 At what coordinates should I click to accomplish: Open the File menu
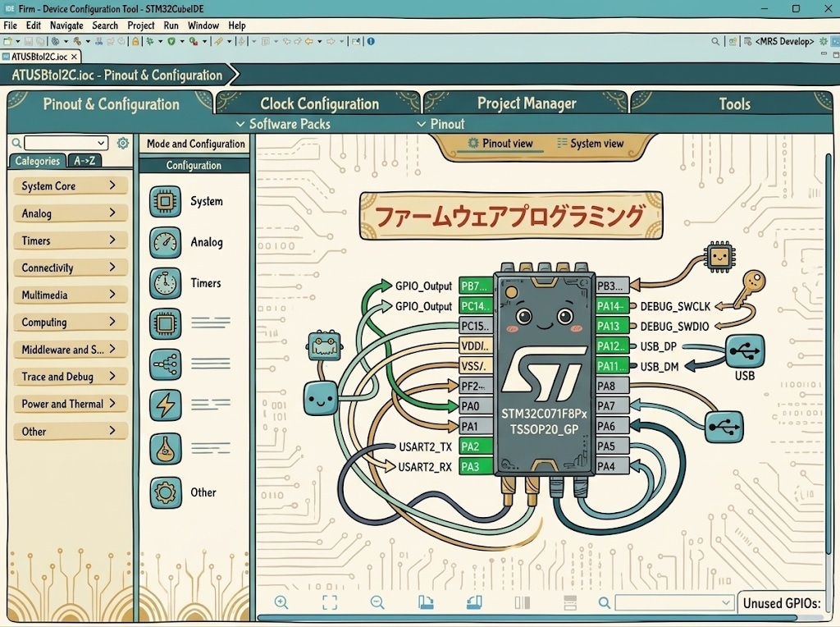coord(10,25)
